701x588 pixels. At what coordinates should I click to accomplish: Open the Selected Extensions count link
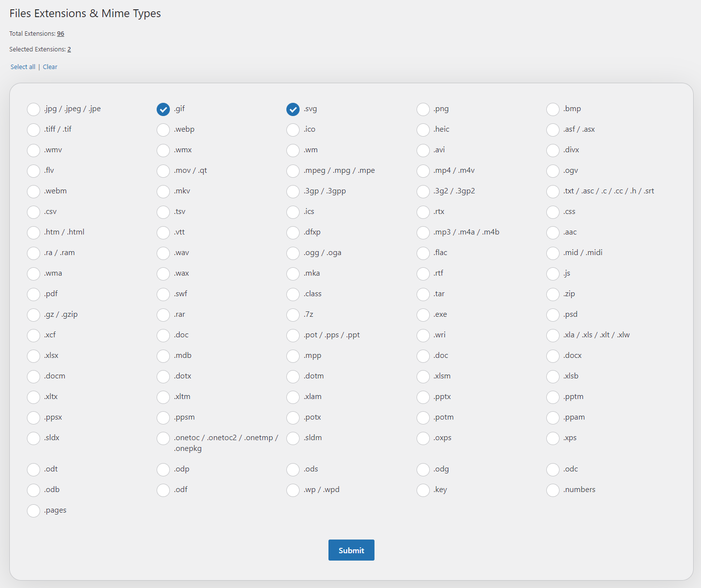[70, 49]
